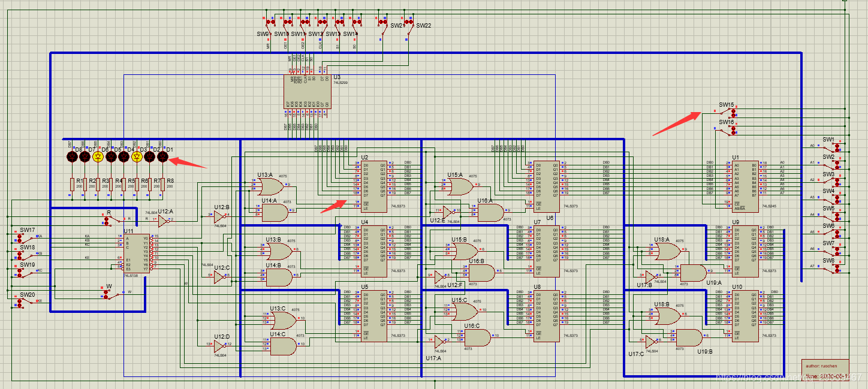The image size is (868, 389).
Task: Select the U7 74LS373 latch chip
Action: click(x=547, y=252)
